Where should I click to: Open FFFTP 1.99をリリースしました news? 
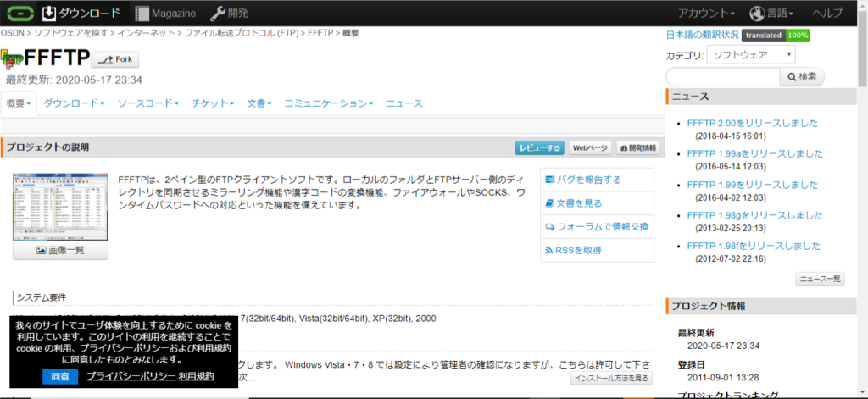753,185
